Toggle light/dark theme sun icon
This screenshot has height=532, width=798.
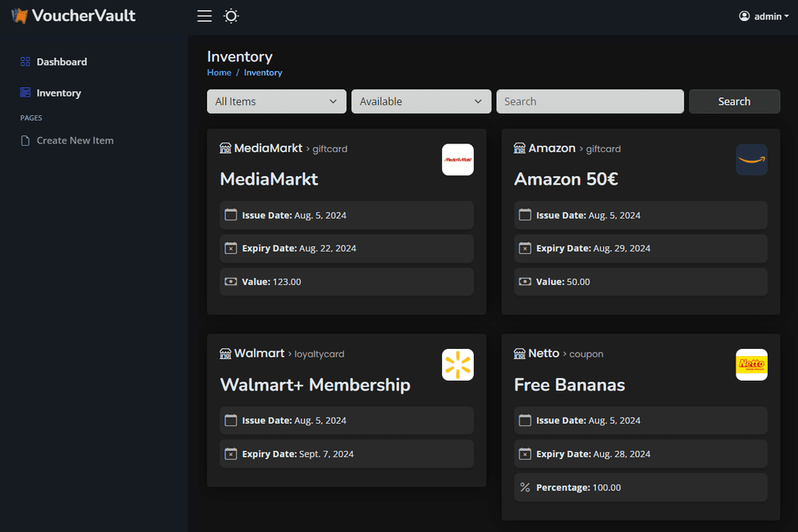[231, 16]
